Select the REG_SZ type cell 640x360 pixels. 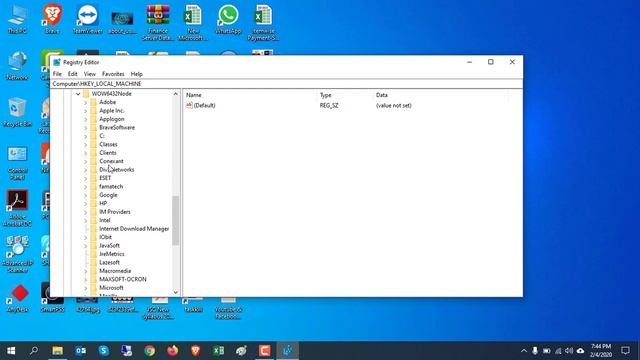[x=329, y=105]
